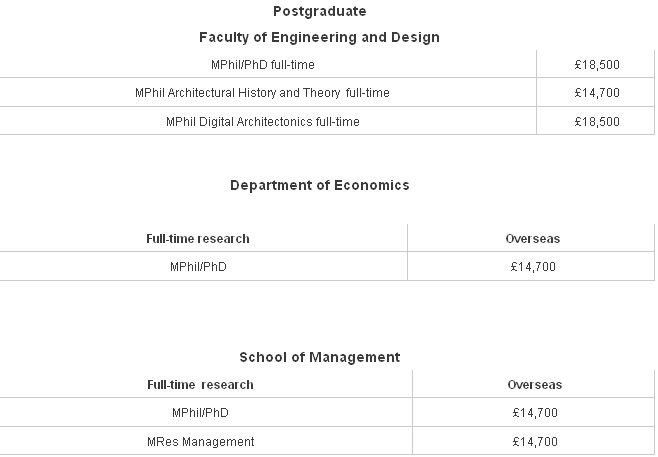Viewport: 658px width, 457px height.
Task: Click Overseas column header in Management table
Action: [x=535, y=385]
